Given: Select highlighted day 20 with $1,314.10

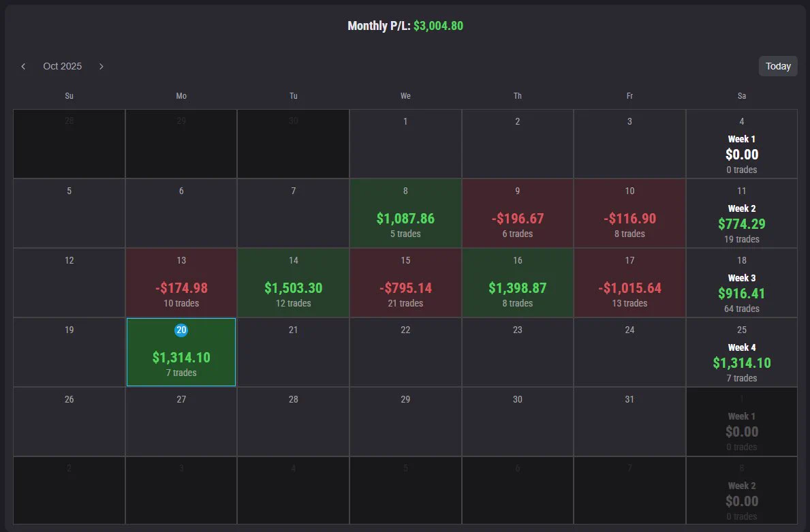Looking at the screenshot, I should 181,352.
